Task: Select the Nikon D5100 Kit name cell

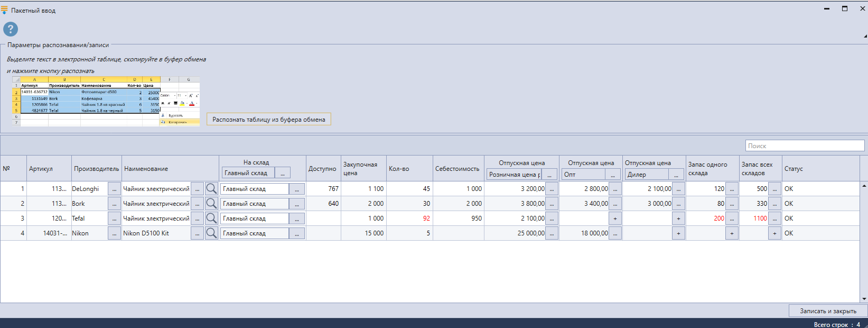Action: pyautogui.click(x=156, y=233)
